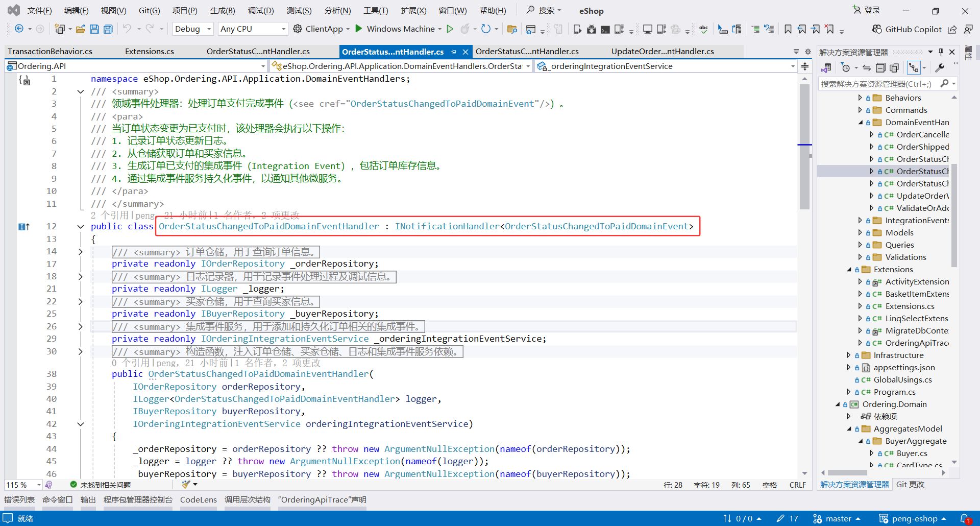Click the Collapse All icon in Solution Explorer

click(880, 68)
